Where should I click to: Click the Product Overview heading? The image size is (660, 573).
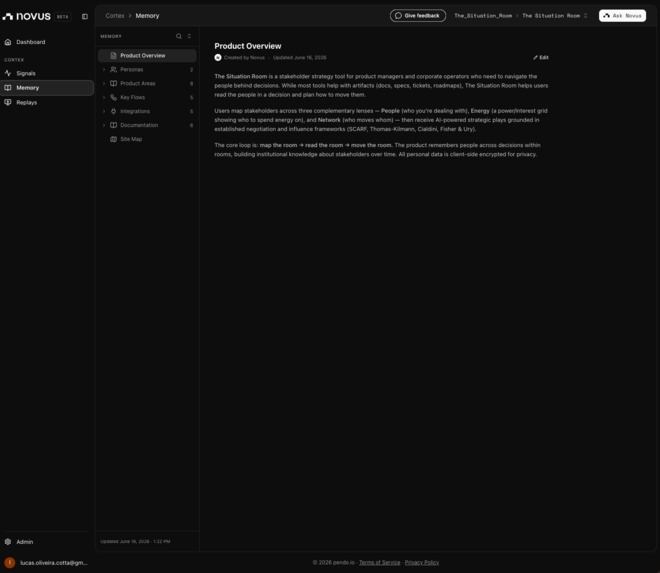pos(248,46)
